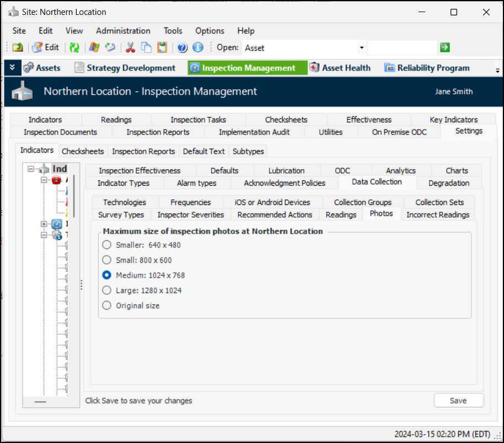504x443 pixels.
Task: Open the Administration menu
Action: (123, 31)
